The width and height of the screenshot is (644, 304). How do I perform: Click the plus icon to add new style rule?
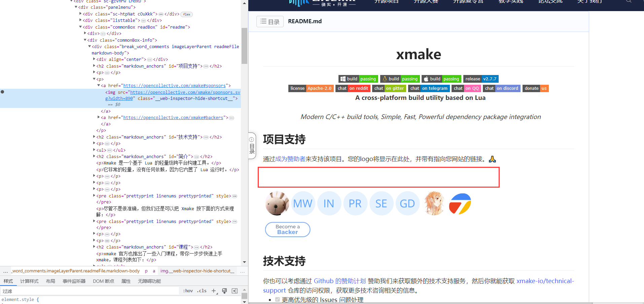tap(214, 291)
